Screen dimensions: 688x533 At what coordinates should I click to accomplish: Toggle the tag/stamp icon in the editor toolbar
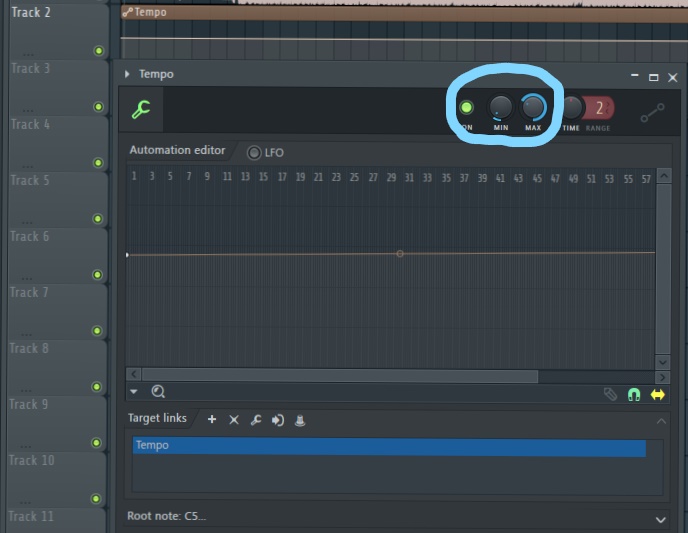coord(610,394)
